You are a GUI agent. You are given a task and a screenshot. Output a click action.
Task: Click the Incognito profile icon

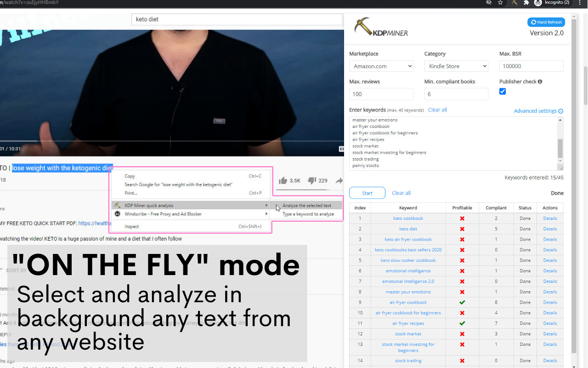point(538,3)
